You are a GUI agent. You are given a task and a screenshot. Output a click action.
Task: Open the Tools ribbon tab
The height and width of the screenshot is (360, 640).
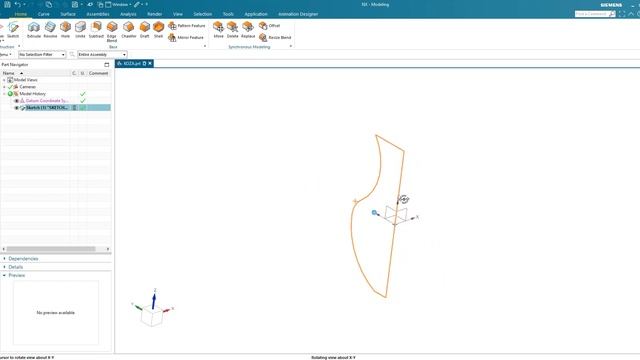click(x=228, y=14)
